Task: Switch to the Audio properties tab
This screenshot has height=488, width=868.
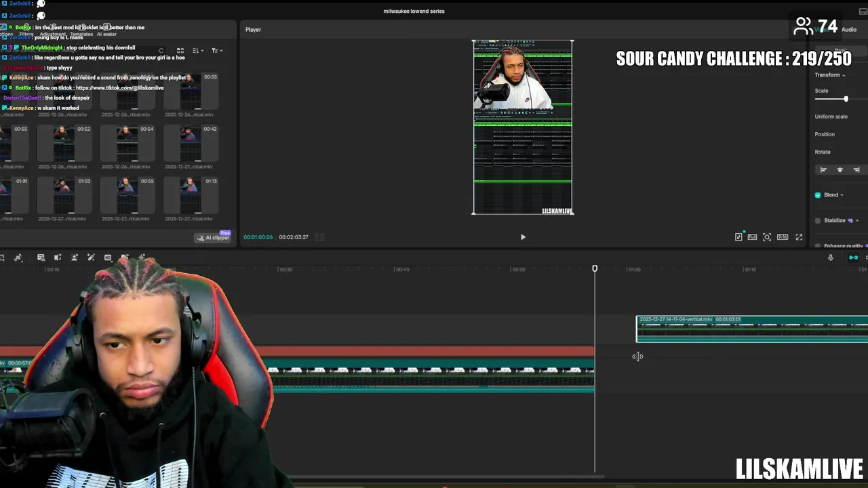Action: click(x=849, y=29)
